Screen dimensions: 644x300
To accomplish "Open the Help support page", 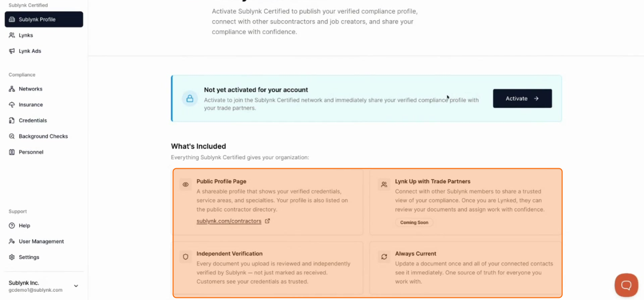I will coord(44,226).
